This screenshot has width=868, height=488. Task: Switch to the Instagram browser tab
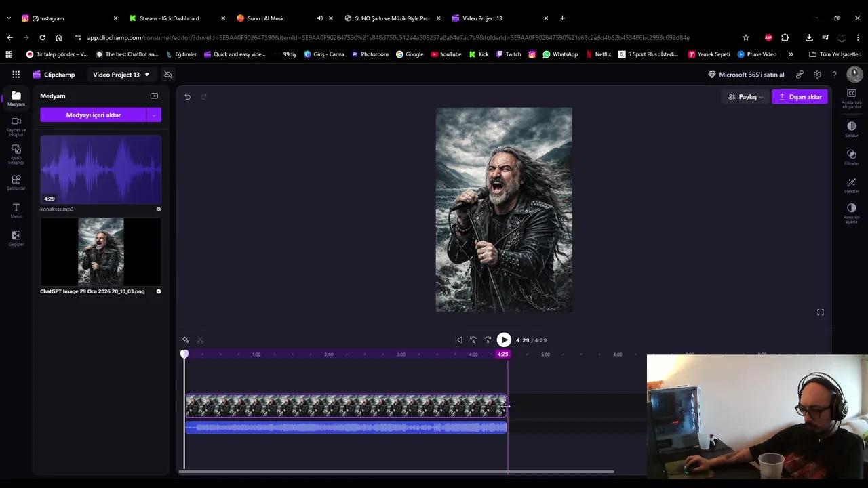click(x=68, y=18)
